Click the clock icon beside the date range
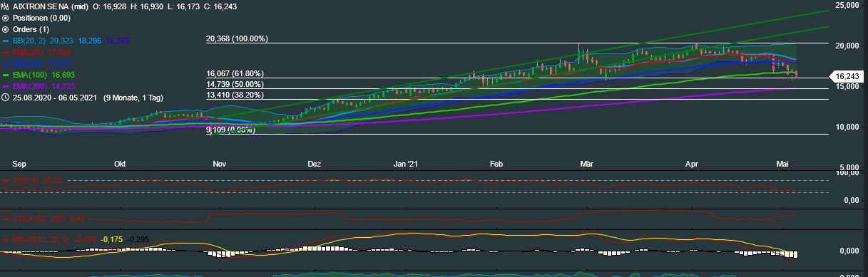This screenshot has height=277, width=868. [6, 98]
